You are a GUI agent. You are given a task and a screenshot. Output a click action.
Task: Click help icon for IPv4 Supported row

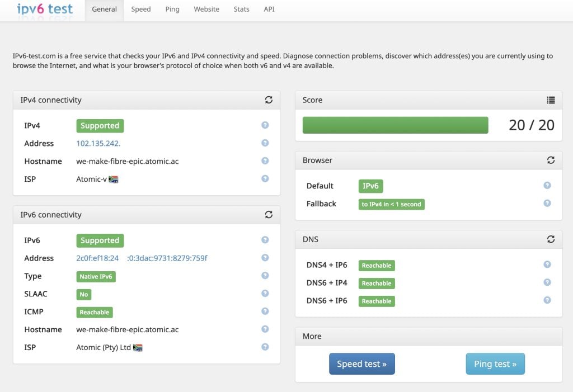(265, 125)
